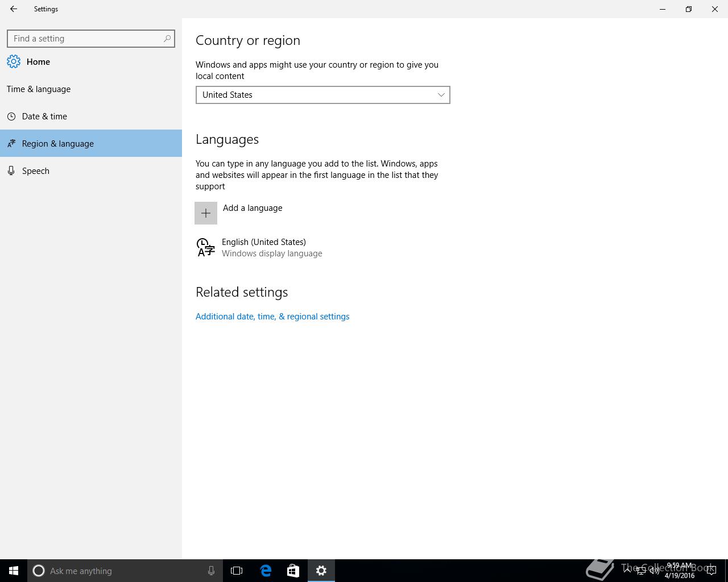Click the English language pack icon
Screen dimensions: 728x582
pos(206,248)
